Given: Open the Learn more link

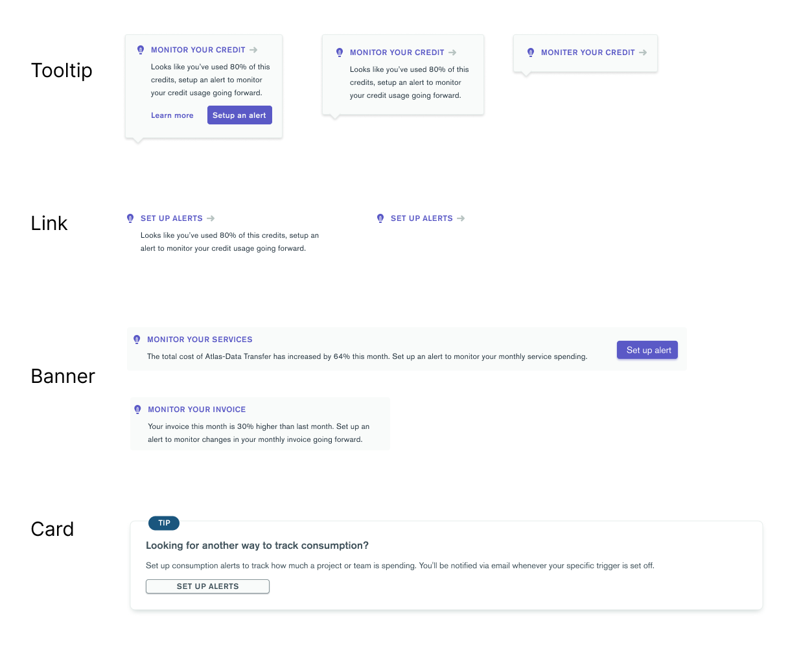Looking at the screenshot, I should click(172, 115).
